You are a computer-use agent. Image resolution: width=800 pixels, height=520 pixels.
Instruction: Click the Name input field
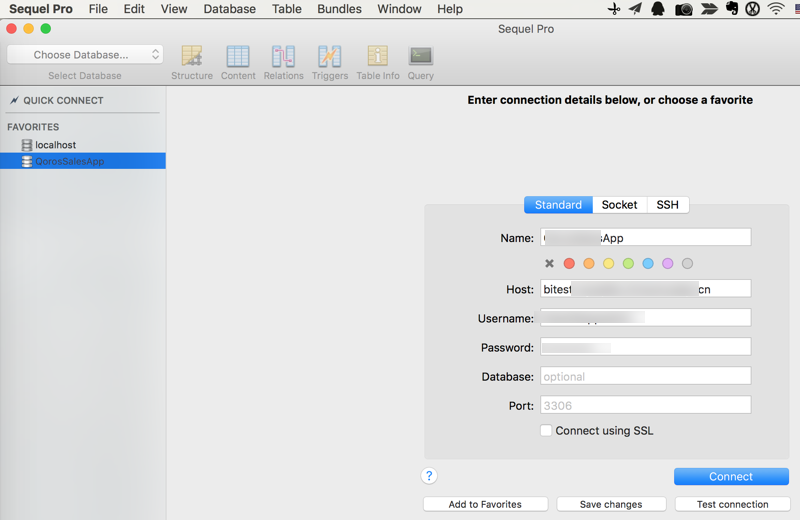tap(645, 237)
